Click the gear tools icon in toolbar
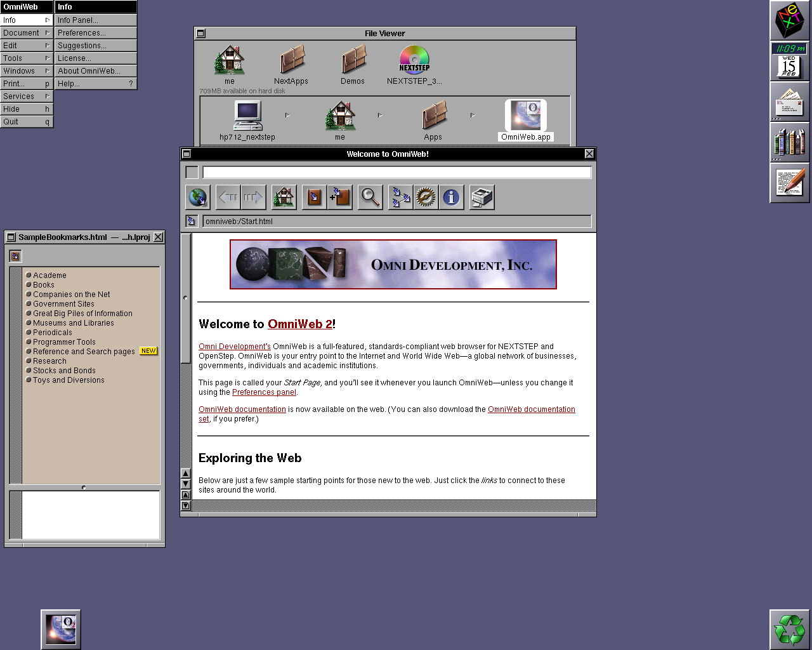The image size is (812, 650). (x=426, y=197)
